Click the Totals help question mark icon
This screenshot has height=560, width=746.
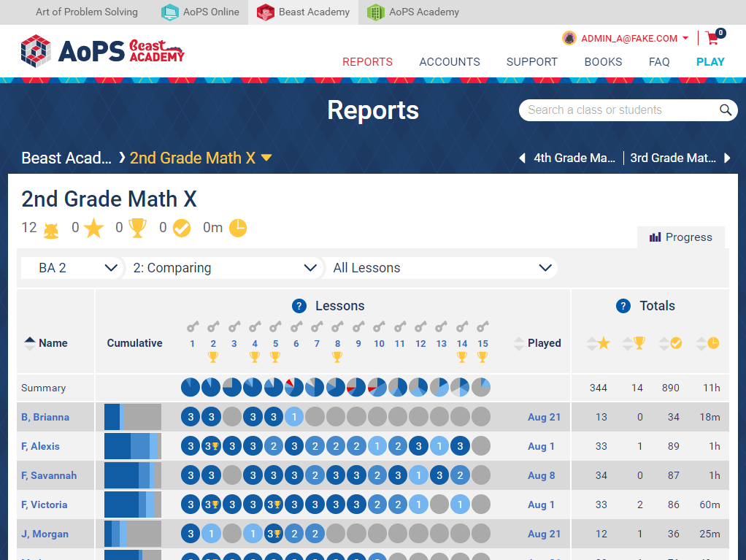(x=623, y=306)
